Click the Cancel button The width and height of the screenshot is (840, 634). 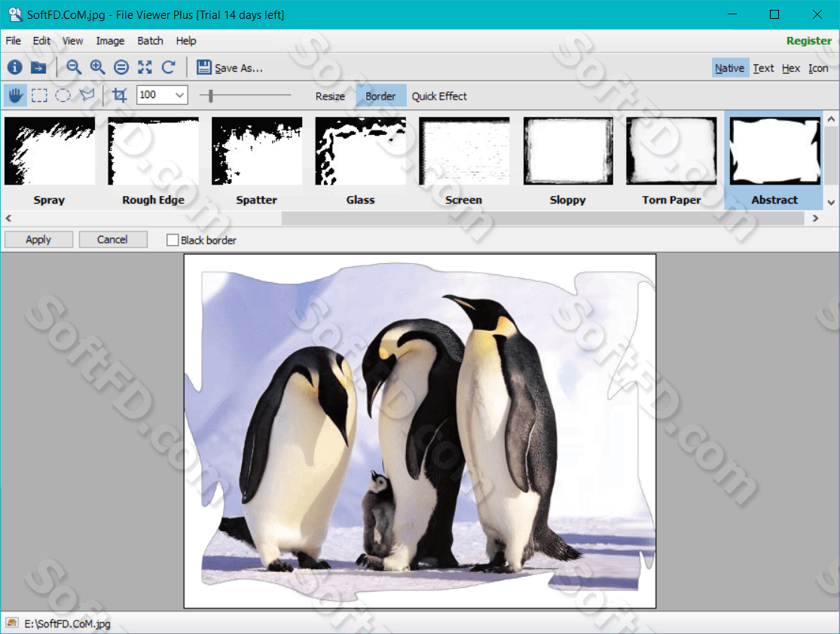(112, 240)
